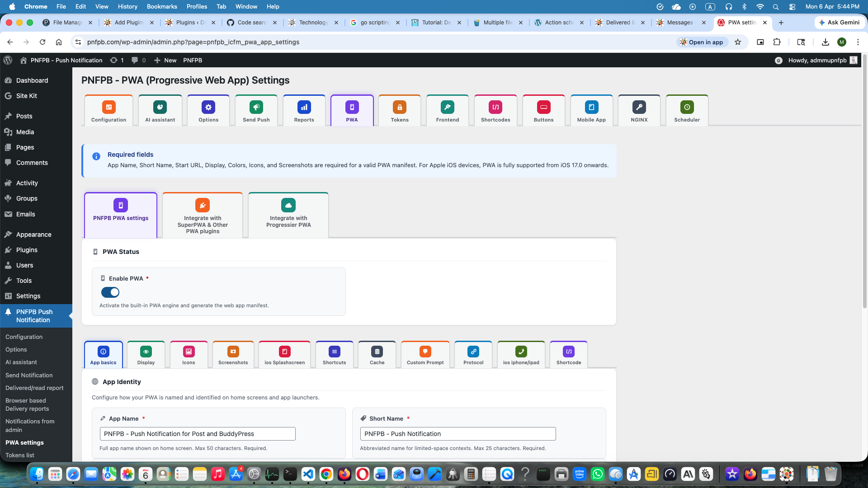Open Chrome's three-dot menu

pos(858,42)
